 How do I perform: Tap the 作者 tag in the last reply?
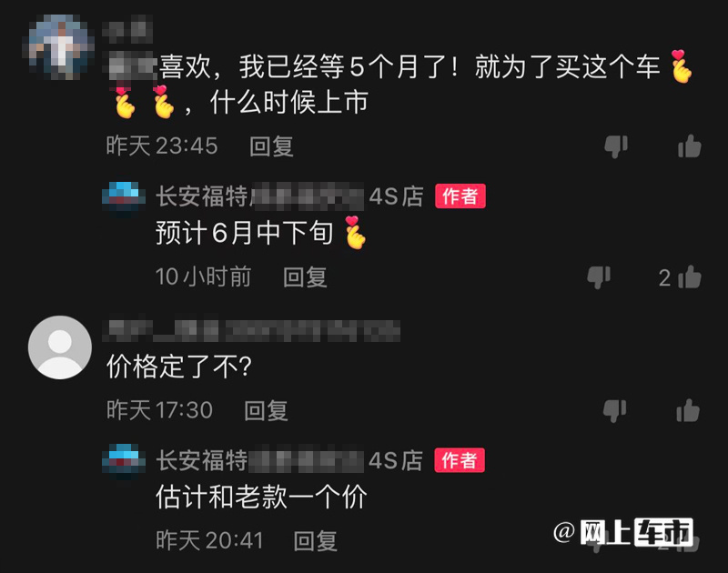point(460,460)
